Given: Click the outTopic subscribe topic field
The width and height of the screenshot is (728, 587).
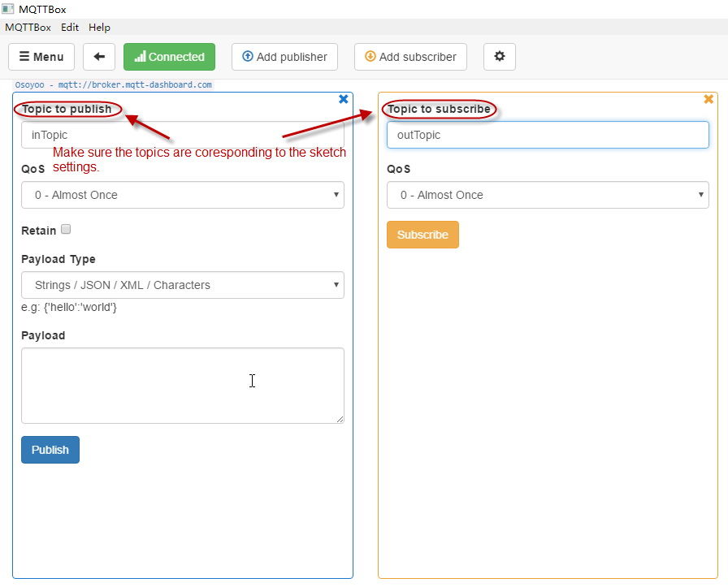Looking at the screenshot, I should (548, 135).
